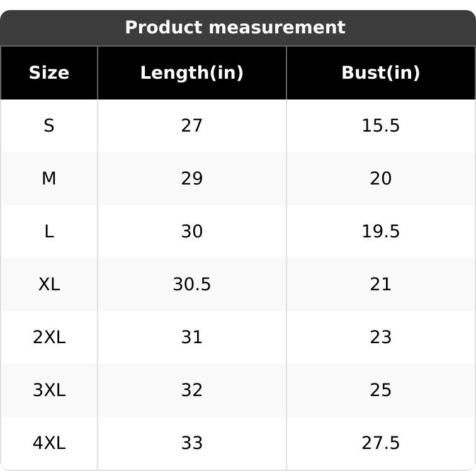Click the 19.5 bust value for L
This screenshot has height=471, width=476.
[x=380, y=232]
